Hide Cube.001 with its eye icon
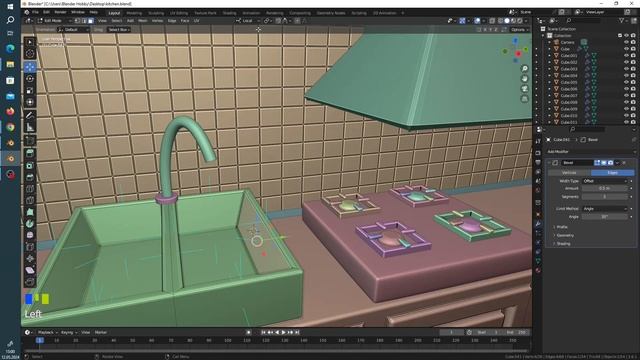Viewport: 640px width, 360px height. [x=626, y=56]
